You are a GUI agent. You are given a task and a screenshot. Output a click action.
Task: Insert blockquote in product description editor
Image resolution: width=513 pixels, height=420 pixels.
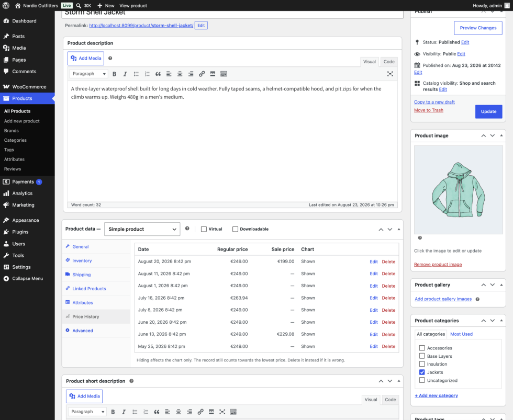158,74
